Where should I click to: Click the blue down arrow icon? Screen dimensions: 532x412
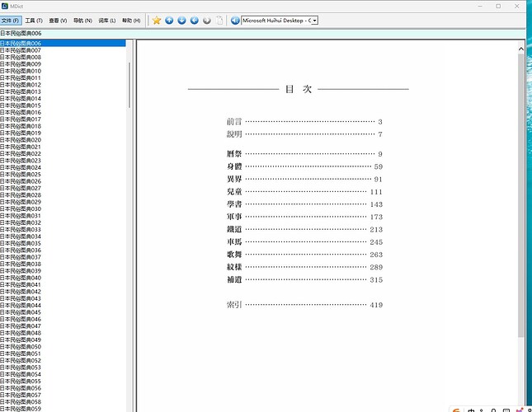pos(181,21)
